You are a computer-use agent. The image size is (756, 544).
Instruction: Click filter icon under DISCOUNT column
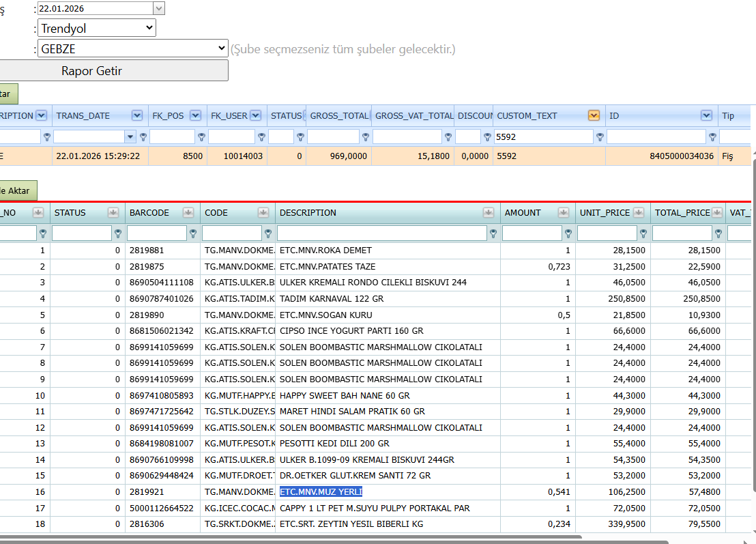click(487, 137)
